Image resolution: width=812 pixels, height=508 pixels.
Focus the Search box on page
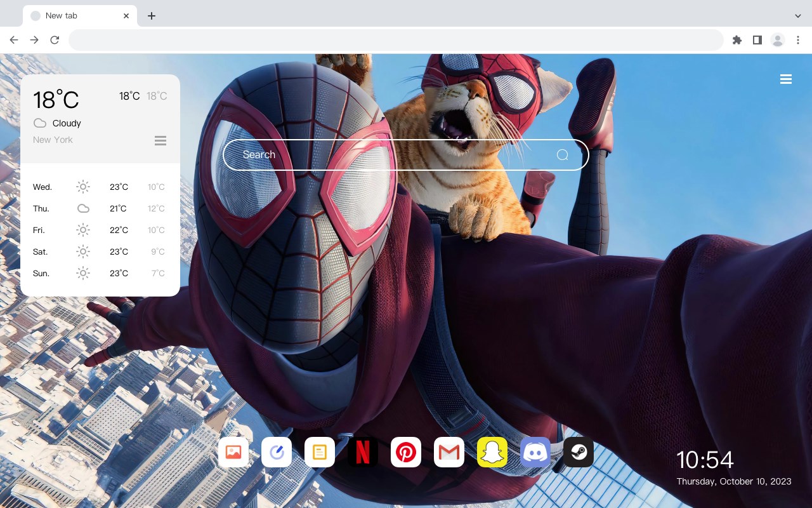tap(406, 155)
